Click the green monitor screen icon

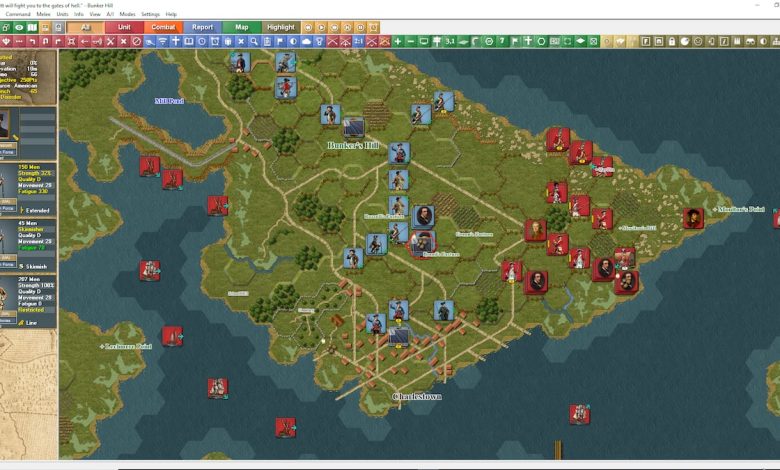pos(424,42)
